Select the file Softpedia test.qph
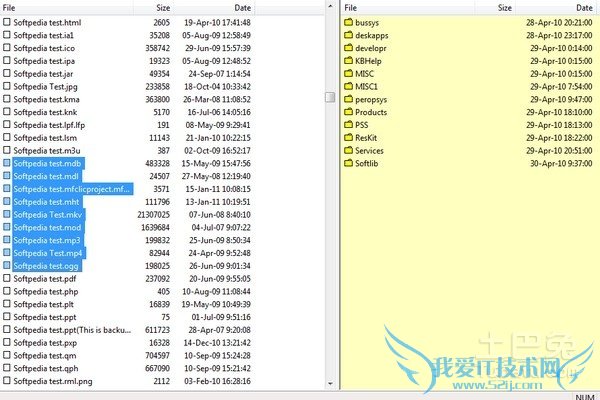This screenshot has width=600, height=400. tap(46, 368)
